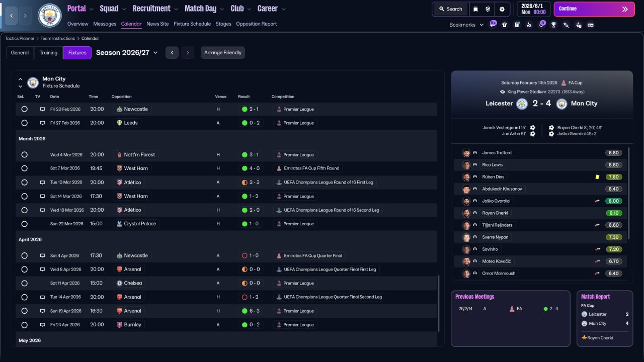Open the trophy shortcut in bookmarks bar
Viewport: 644px width, 362px height.
(553, 25)
